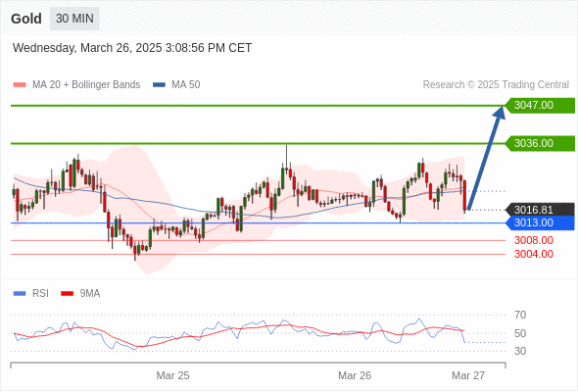Click the Mar 25 date axis label
The height and width of the screenshot is (392, 578).
[x=172, y=375]
